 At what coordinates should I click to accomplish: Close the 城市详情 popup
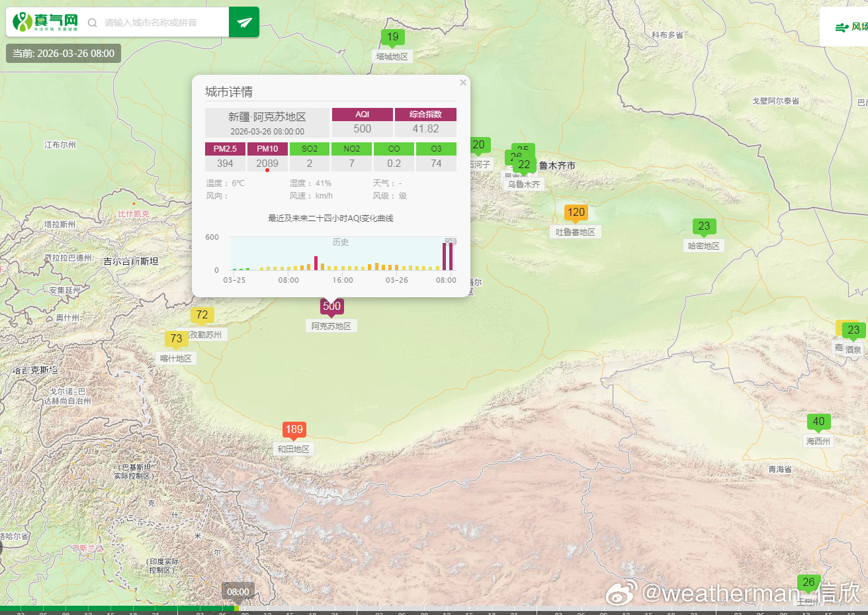point(463,82)
